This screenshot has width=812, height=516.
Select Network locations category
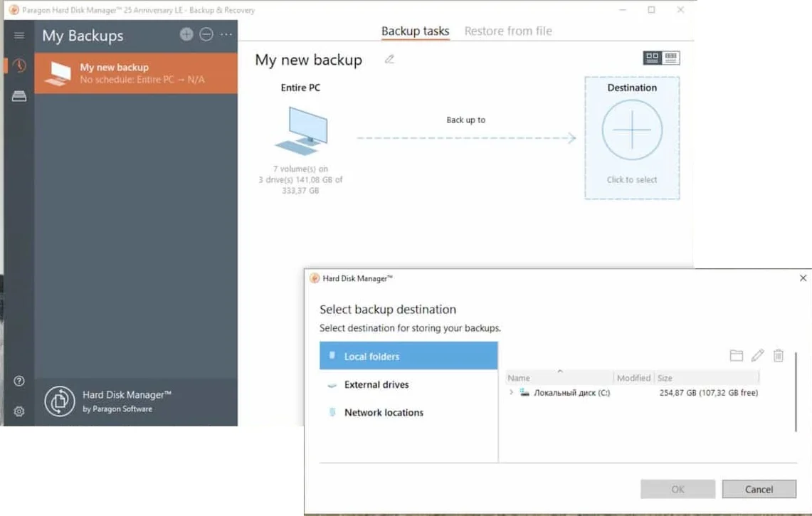[408, 412]
